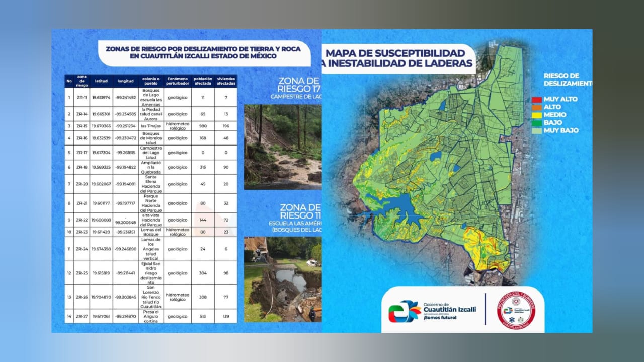Image resolution: width=644 pixels, height=362 pixels.
Task: Click the 'ZR-18' zone cell
Action: [82, 167]
